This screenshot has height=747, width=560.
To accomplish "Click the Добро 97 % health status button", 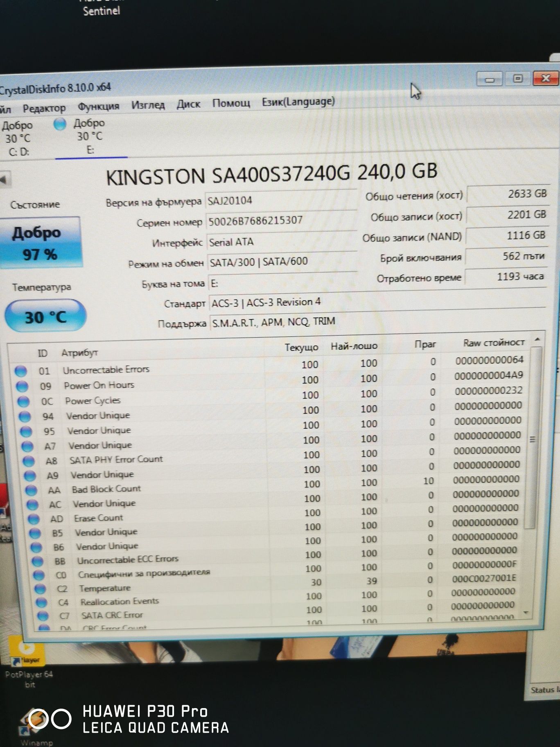I will click(x=40, y=243).
